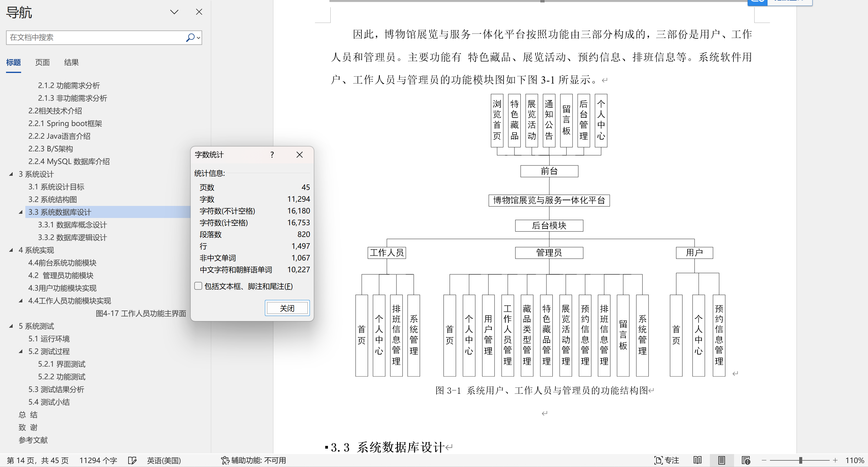868x467 pixels.
Task: Switch to the 标题 tab
Action: click(14, 62)
